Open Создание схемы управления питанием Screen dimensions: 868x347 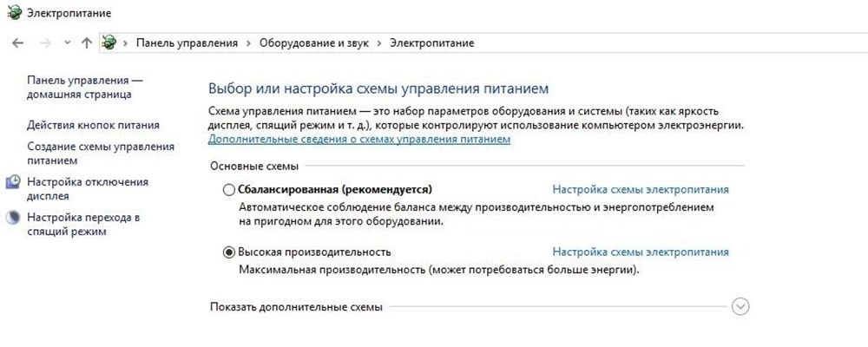pyautogui.click(x=101, y=154)
